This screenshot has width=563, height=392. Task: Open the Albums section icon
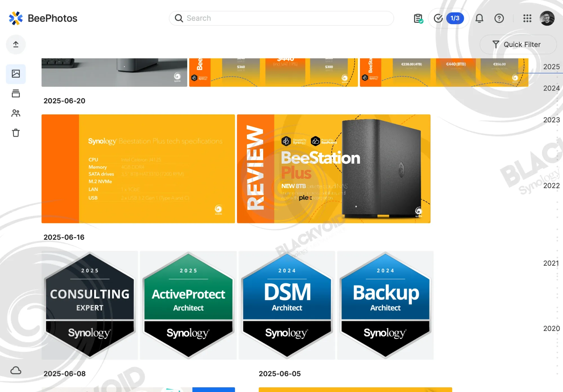pos(16,93)
